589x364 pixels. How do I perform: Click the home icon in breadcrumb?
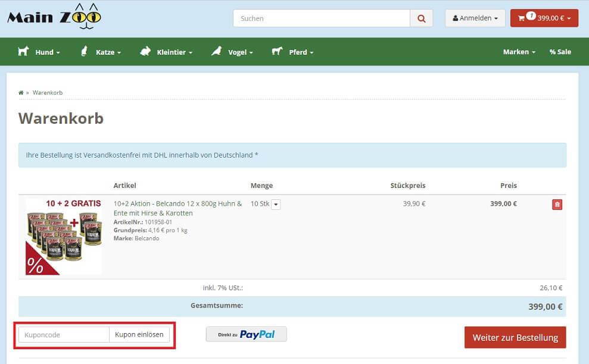(21, 93)
